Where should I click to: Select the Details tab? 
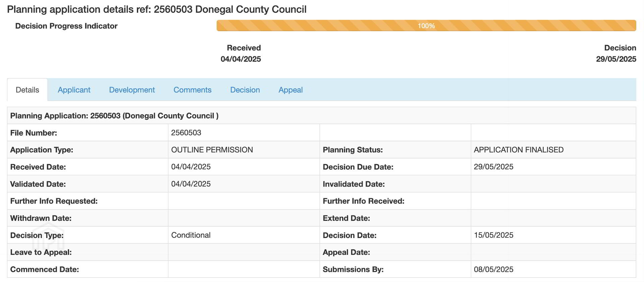tap(28, 90)
